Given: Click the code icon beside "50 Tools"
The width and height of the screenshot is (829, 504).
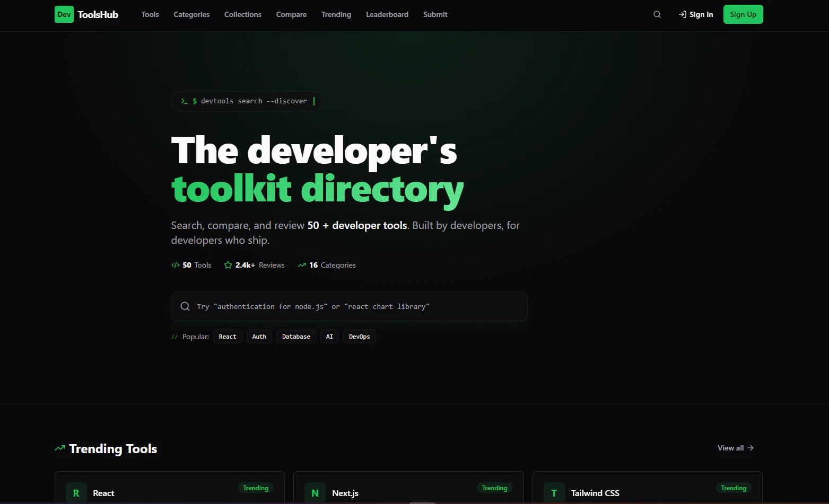Looking at the screenshot, I should click(x=175, y=264).
